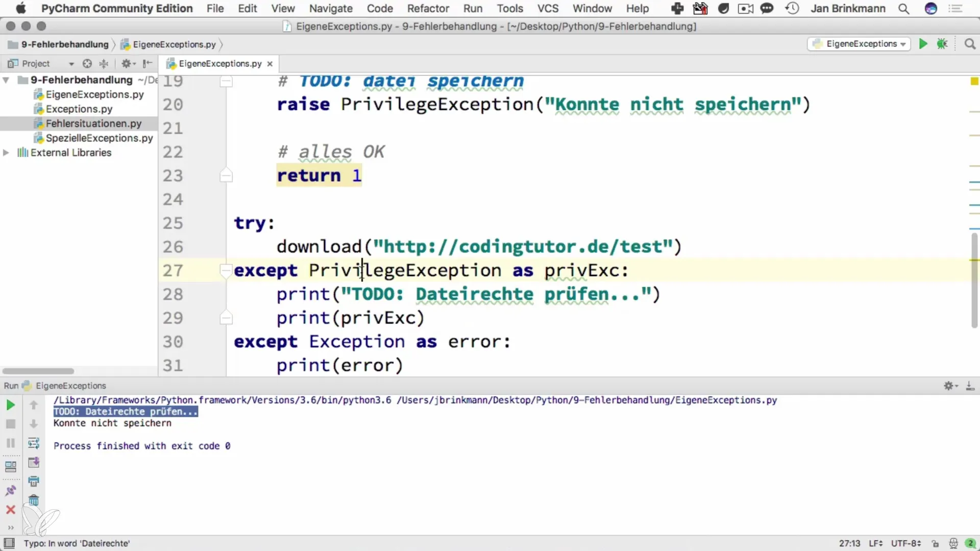Close Run tab with red X
Screen dimensions: 980x551
[x=10, y=510]
